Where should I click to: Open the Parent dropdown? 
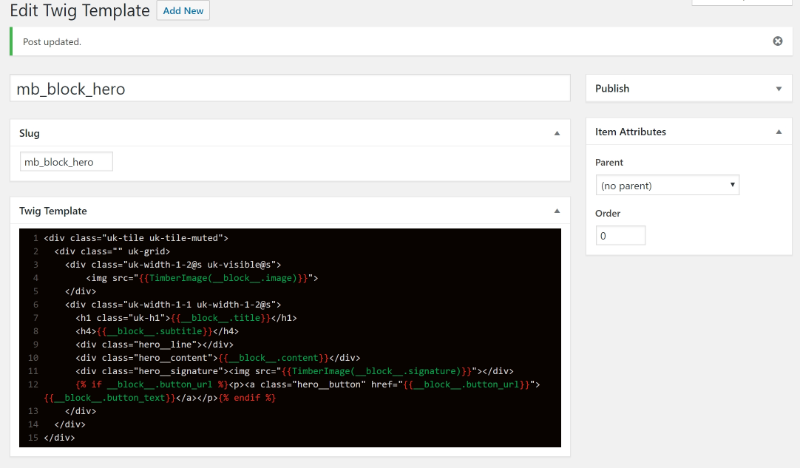(667, 185)
